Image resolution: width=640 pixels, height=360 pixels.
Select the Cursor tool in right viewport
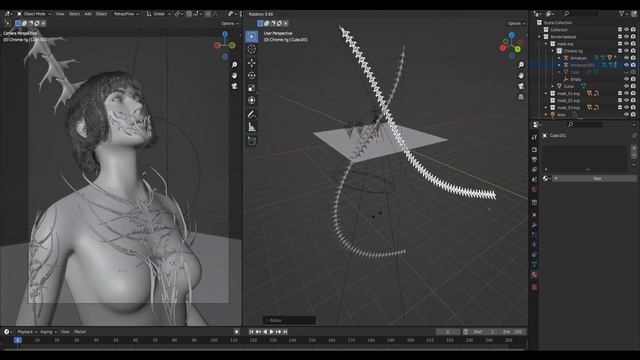click(x=252, y=49)
